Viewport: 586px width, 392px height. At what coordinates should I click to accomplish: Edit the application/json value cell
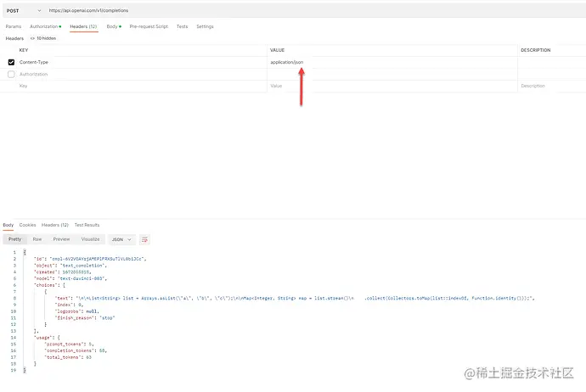pyautogui.click(x=392, y=62)
